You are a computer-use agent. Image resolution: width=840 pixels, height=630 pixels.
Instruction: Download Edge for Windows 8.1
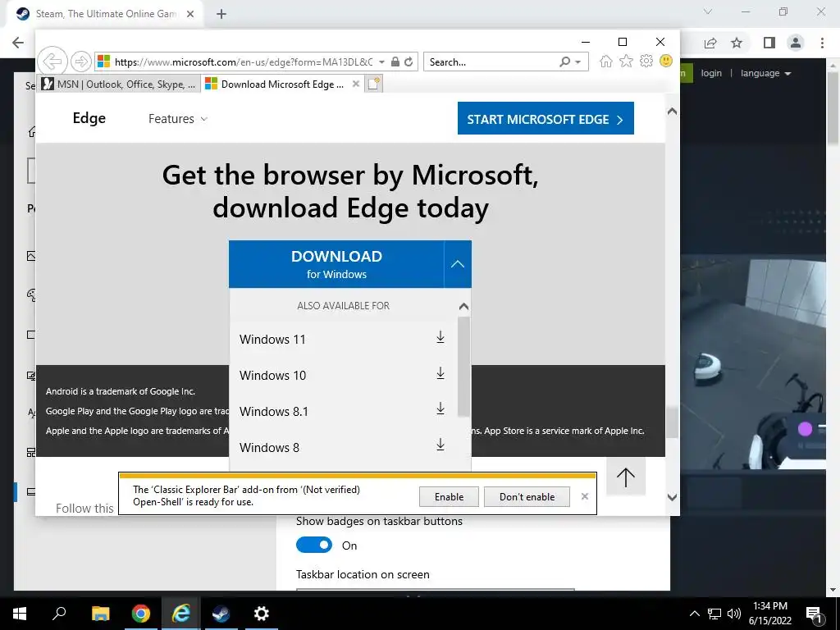click(x=441, y=409)
